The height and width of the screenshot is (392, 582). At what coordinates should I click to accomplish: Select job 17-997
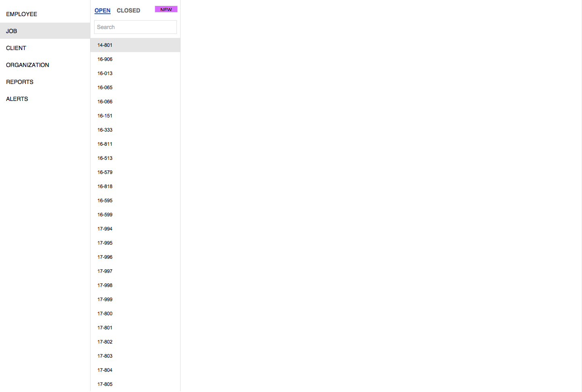tap(135, 271)
